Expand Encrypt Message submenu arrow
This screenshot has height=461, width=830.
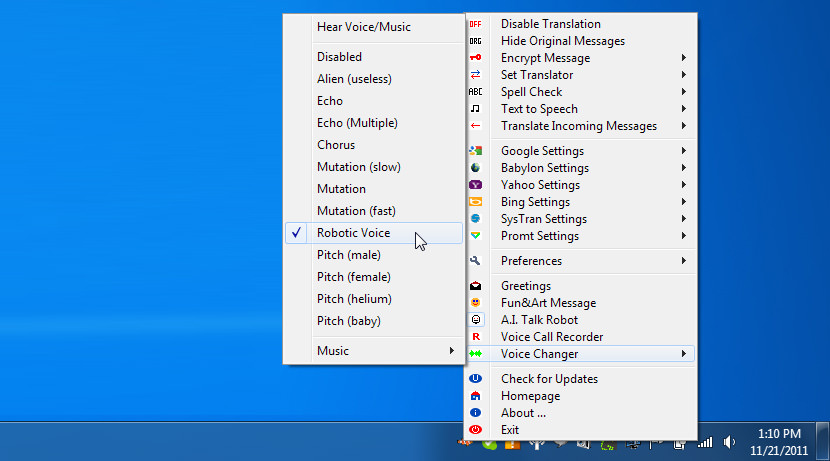684,58
